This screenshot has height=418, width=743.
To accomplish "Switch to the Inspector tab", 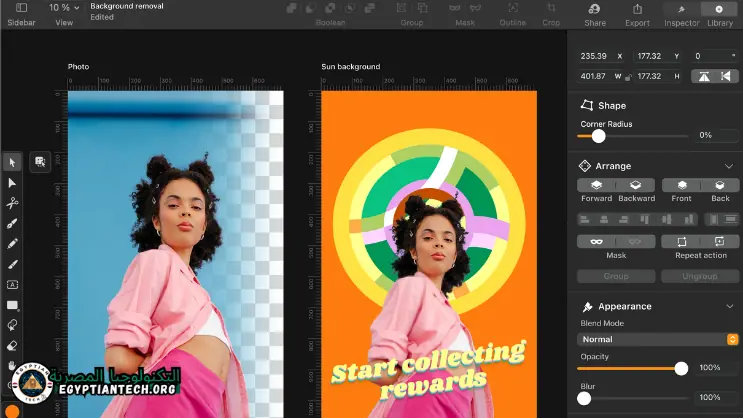I will pos(681,10).
